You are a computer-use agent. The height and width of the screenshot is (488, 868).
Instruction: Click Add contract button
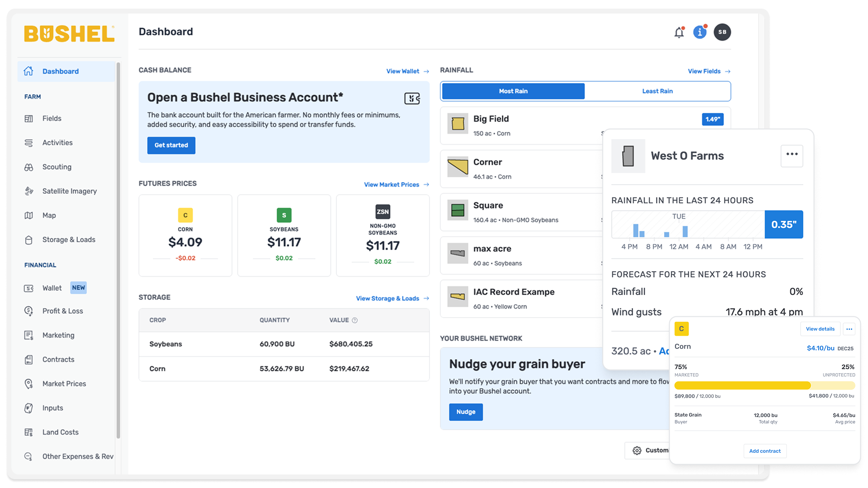coord(764,451)
